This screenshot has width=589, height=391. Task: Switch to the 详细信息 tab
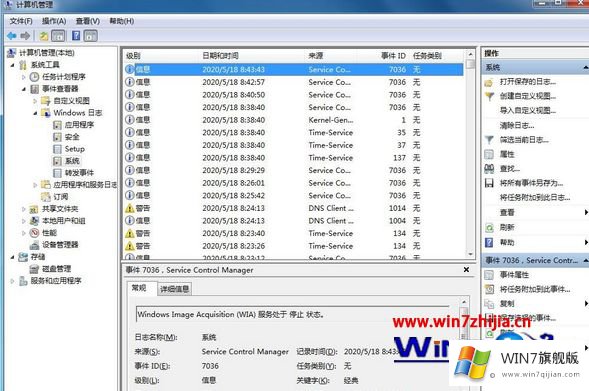tap(175, 289)
